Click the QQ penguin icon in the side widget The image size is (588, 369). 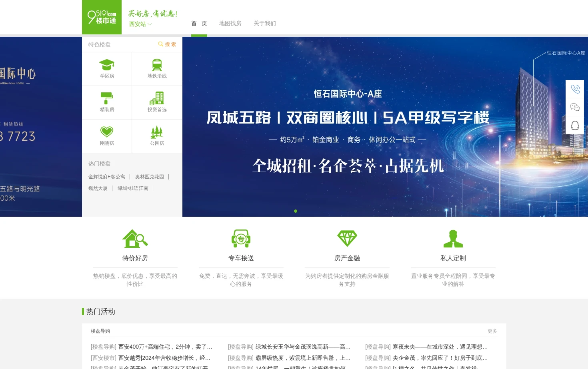pos(575,125)
